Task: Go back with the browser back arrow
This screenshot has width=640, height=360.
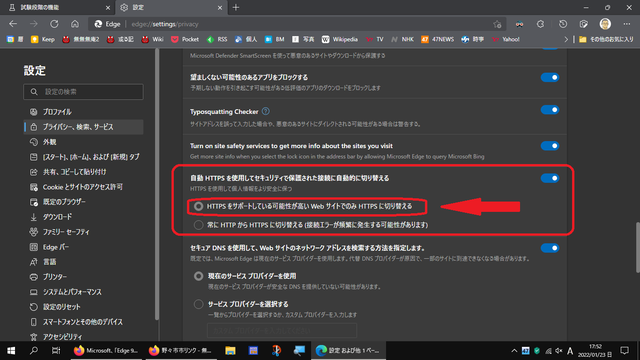Action: 13,24
